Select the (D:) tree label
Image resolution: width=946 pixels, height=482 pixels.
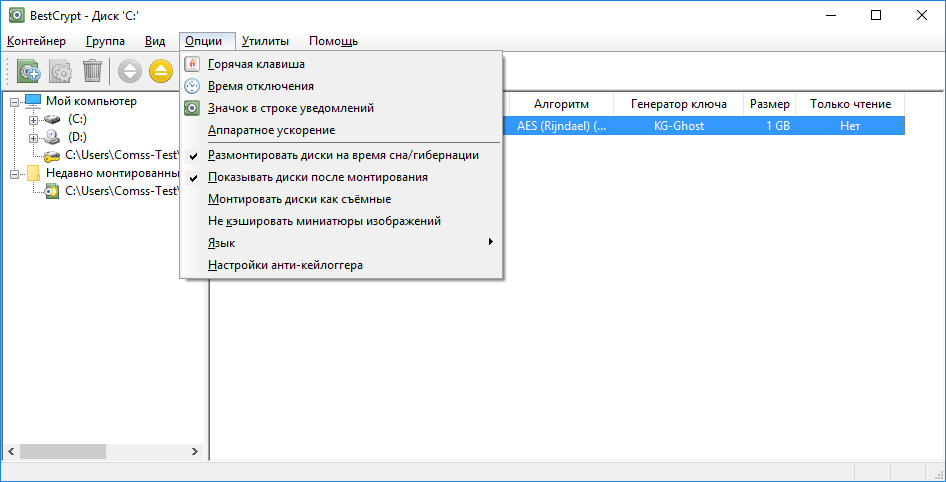(77, 138)
